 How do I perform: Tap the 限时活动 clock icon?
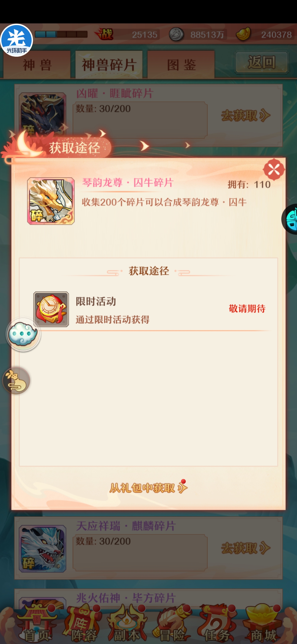(x=51, y=309)
